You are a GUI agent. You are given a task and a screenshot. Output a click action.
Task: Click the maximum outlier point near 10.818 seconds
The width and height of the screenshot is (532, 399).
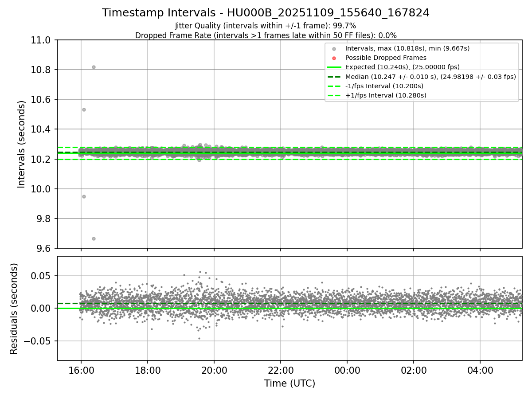pos(94,67)
